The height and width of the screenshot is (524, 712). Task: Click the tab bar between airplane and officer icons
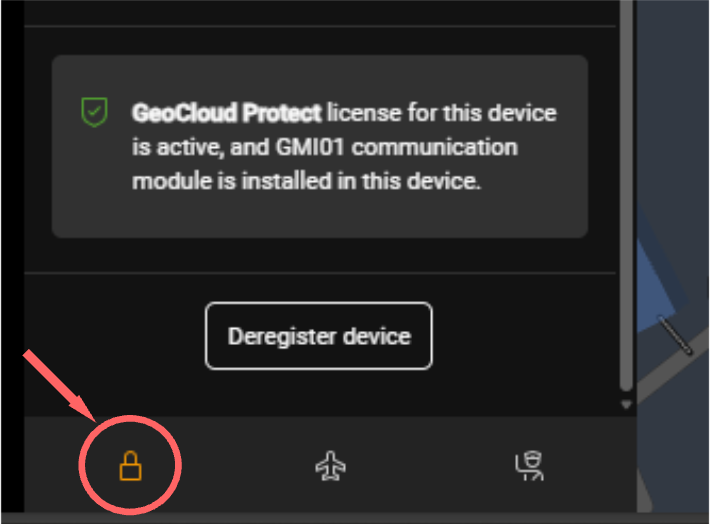430,466
